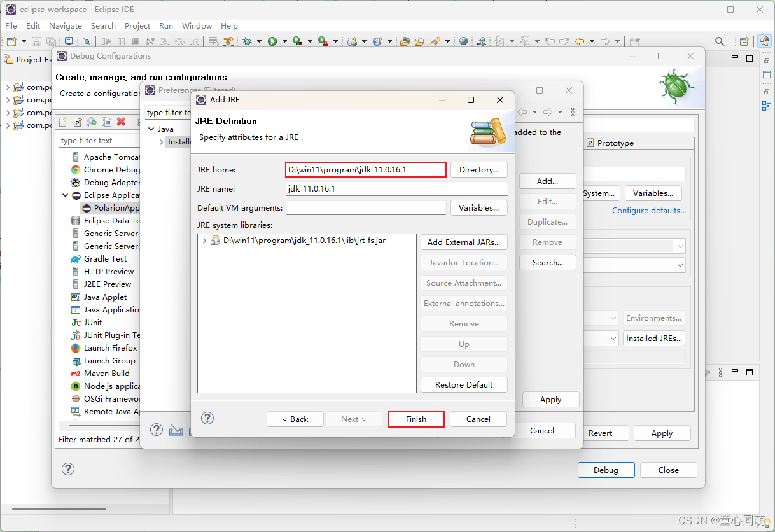Screen dimensions: 775x532
Task: Click the magnifier Search icon at top right
Action: 720,41
